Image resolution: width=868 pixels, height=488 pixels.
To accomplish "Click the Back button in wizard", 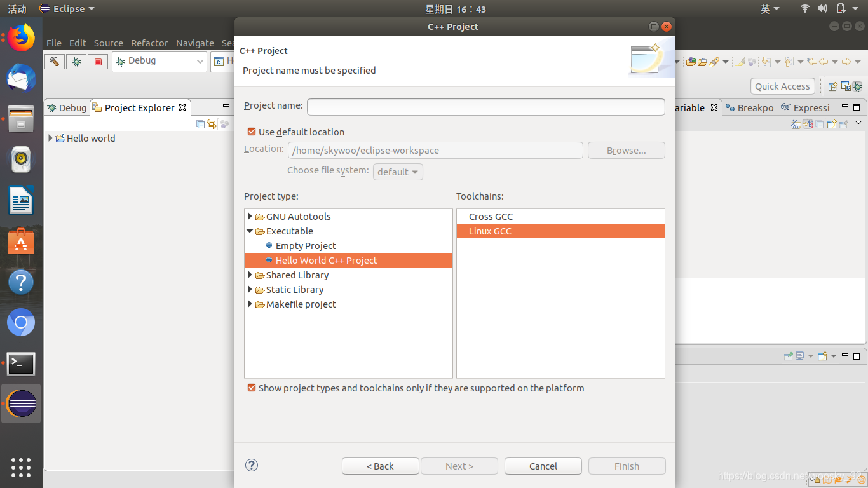I will coord(380,466).
